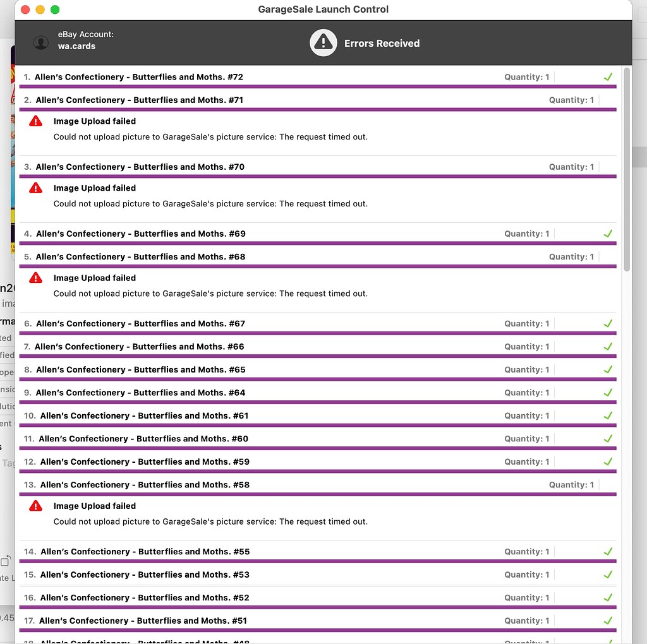Click the green checkmark on listing #72

pos(608,76)
